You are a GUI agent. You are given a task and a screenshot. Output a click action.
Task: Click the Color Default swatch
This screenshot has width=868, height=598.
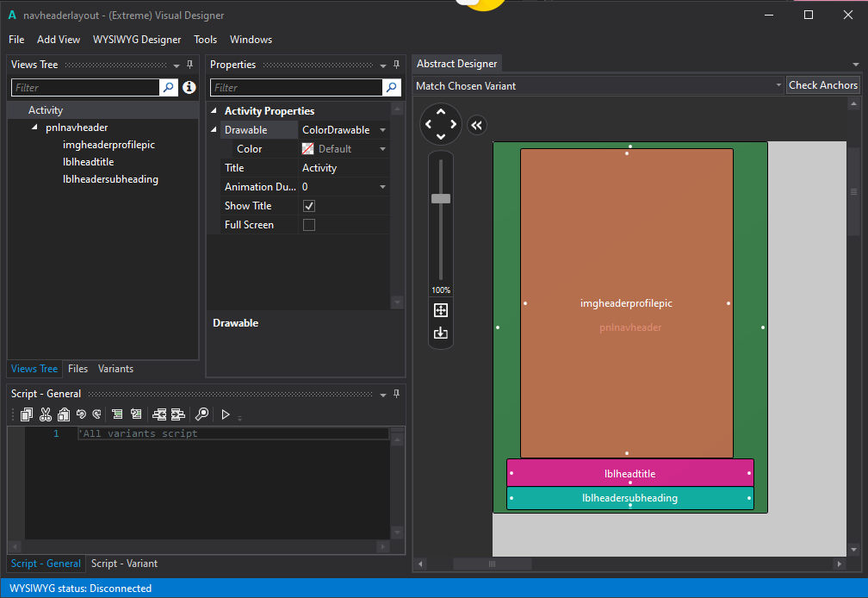point(307,149)
